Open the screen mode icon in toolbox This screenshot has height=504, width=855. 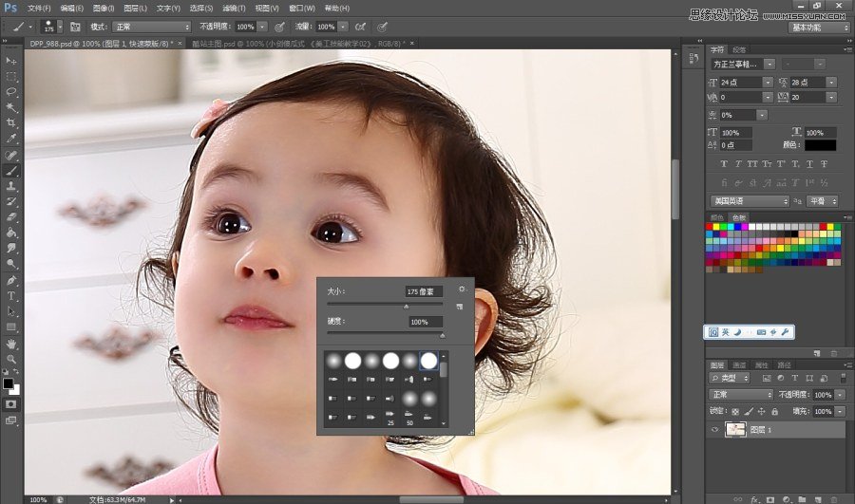10,420
